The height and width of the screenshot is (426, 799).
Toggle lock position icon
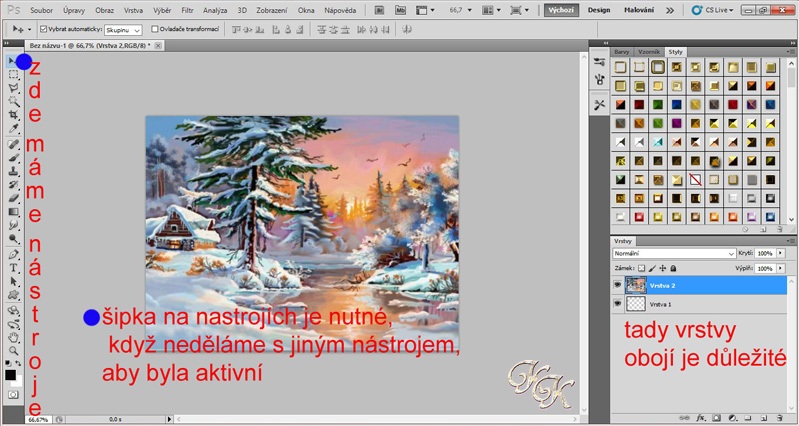click(x=662, y=268)
